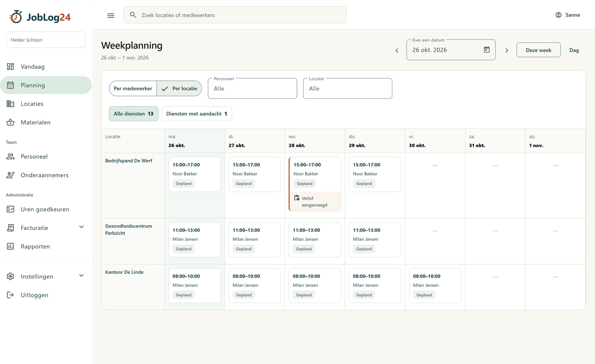Click the Instellingen gear icon
Screen dimensions: 595x364
10,276
